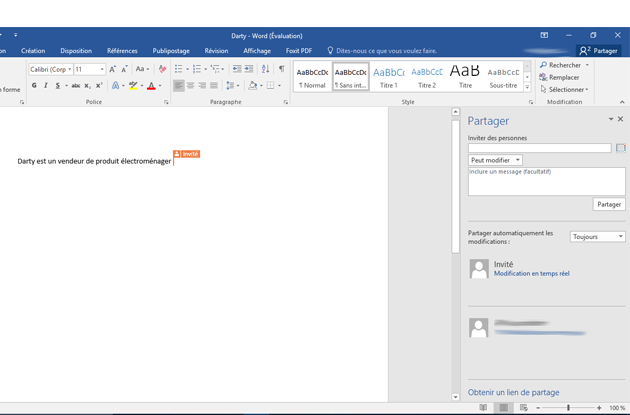630x415 pixels.
Task: Open the font size combo box
Action: click(x=90, y=69)
